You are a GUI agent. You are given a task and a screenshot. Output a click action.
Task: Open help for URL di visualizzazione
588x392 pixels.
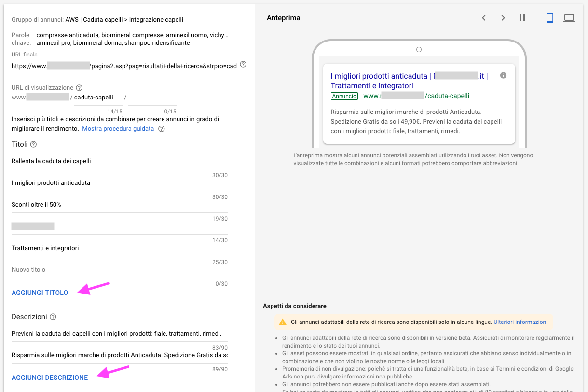[x=79, y=88]
